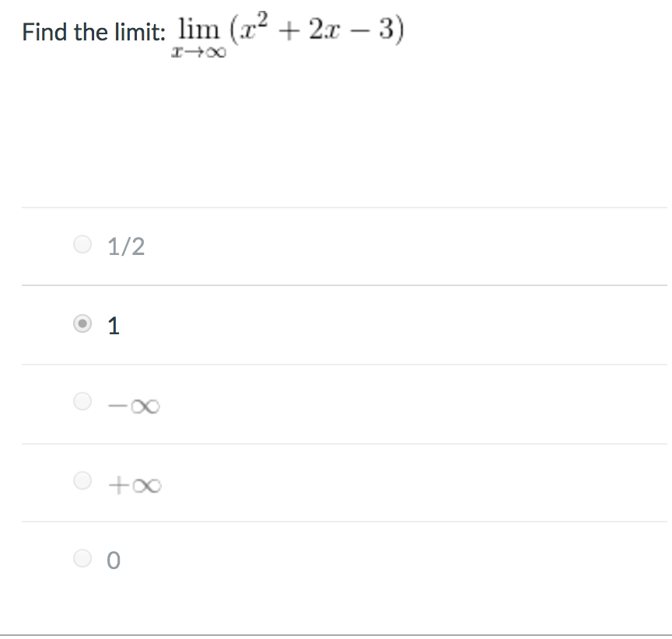Click the radio button beside 0
The width and height of the screenshot is (672, 639).
pos(82,558)
